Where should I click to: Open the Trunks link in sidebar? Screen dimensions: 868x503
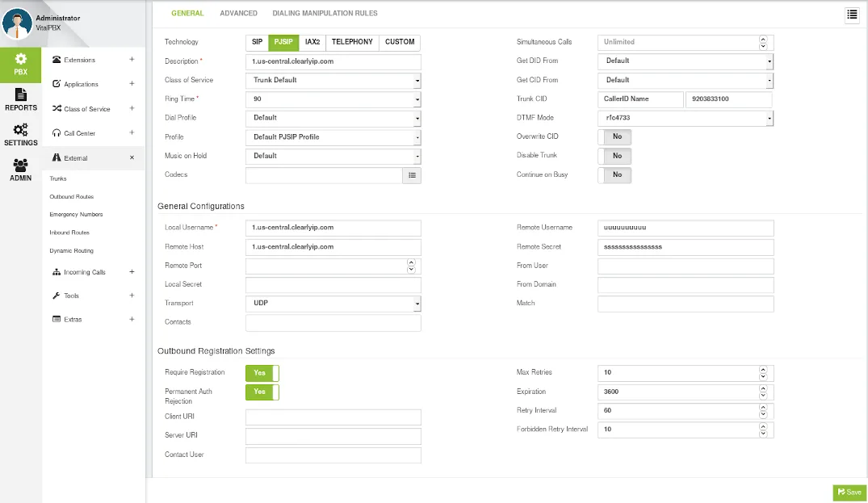point(58,178)
